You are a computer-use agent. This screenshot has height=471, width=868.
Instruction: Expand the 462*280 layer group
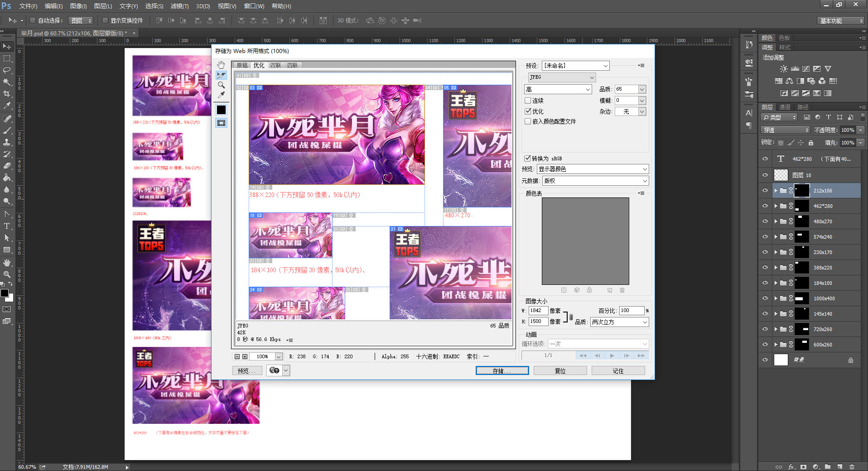(776, 206)
